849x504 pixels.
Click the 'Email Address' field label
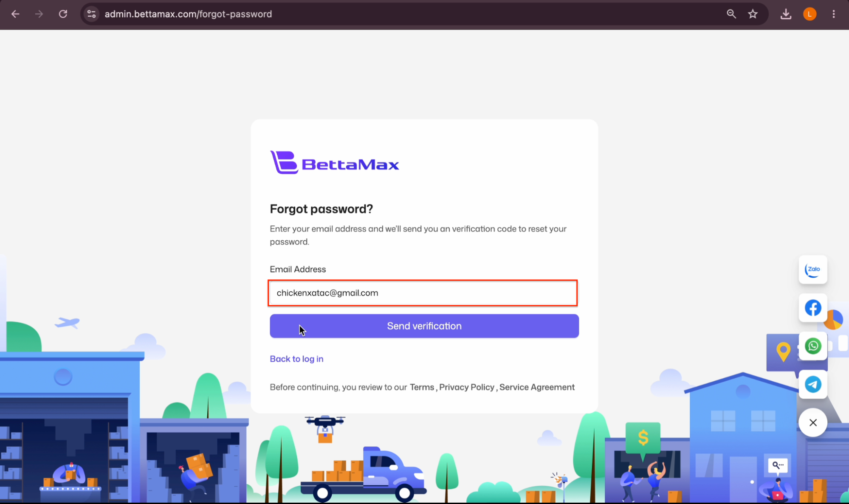pos(298,269)
